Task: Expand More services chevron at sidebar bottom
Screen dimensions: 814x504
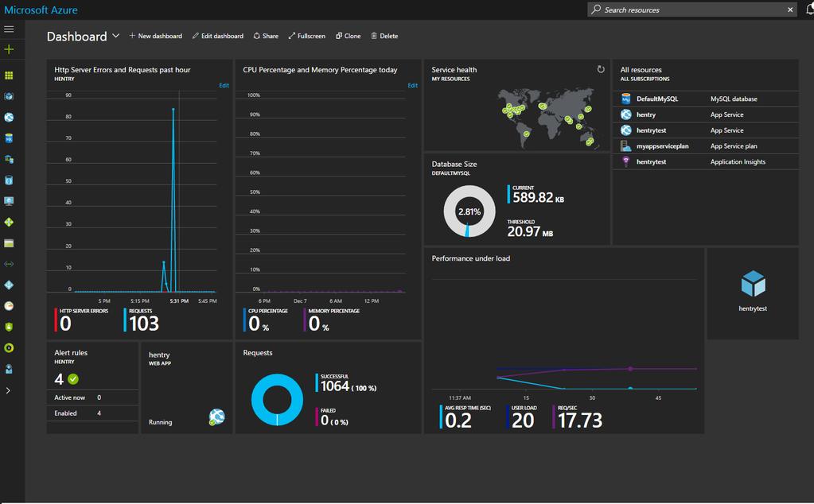Action: pos(8,390)
